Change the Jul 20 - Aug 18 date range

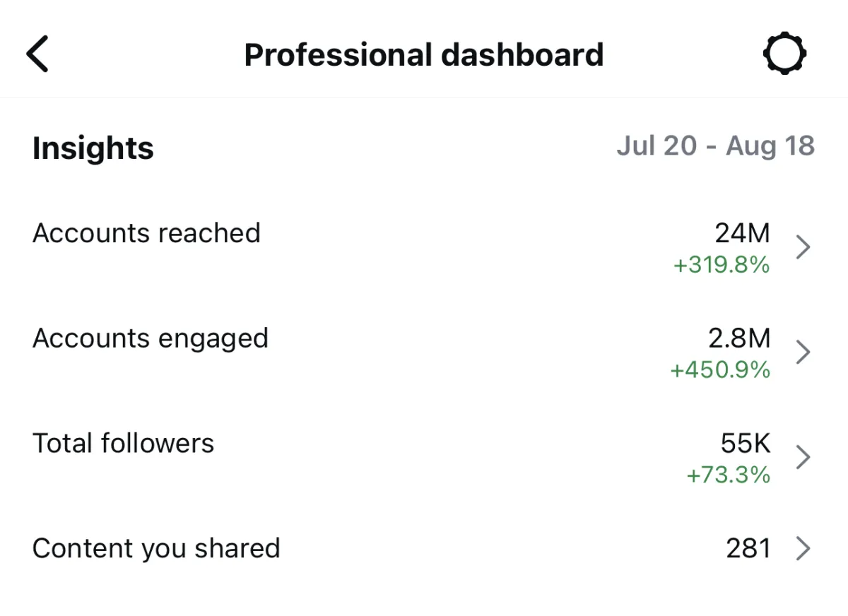715,146
